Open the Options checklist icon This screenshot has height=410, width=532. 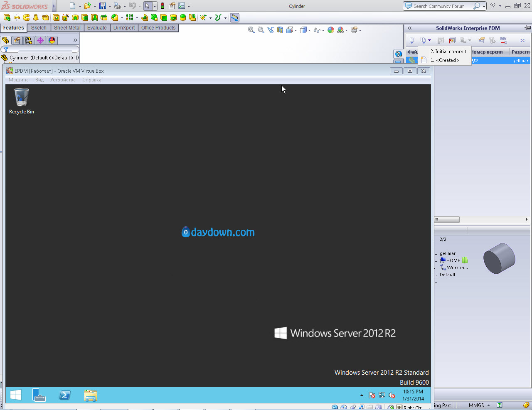pyautogui.click(x=182, y=6)
